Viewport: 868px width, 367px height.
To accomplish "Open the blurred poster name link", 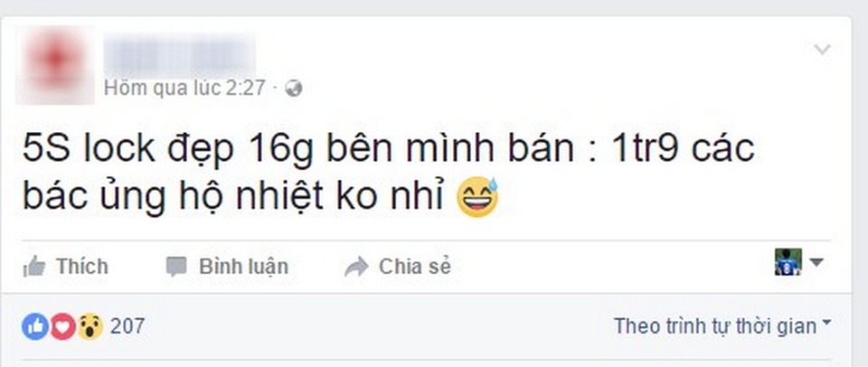I will 180,53.
